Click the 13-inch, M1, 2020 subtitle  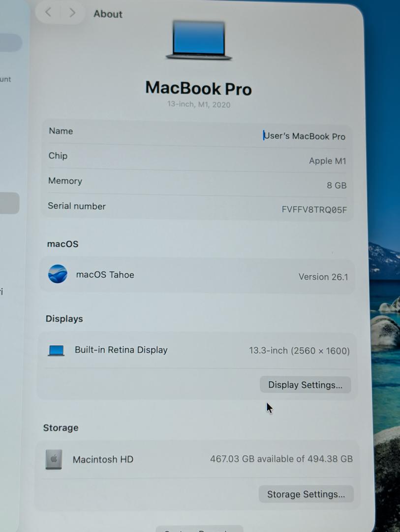(198, 104)
